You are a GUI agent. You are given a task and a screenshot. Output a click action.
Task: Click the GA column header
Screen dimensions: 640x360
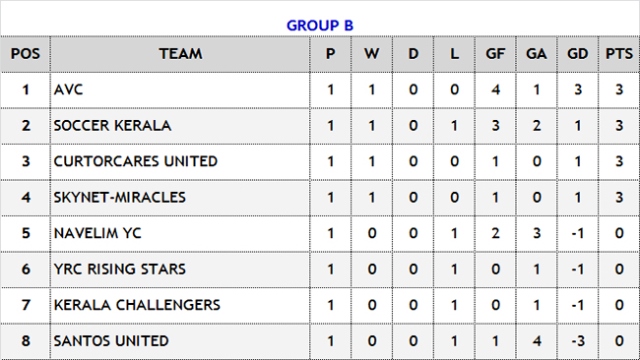[x=536, y=54]
